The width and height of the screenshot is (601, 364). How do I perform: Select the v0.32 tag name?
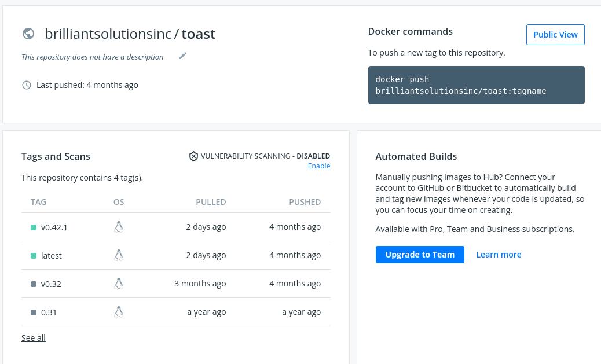(51, 284)
